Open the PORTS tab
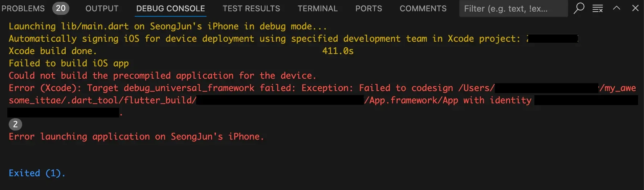This screenshot has height=190, width=644. [x=368, y=8]
